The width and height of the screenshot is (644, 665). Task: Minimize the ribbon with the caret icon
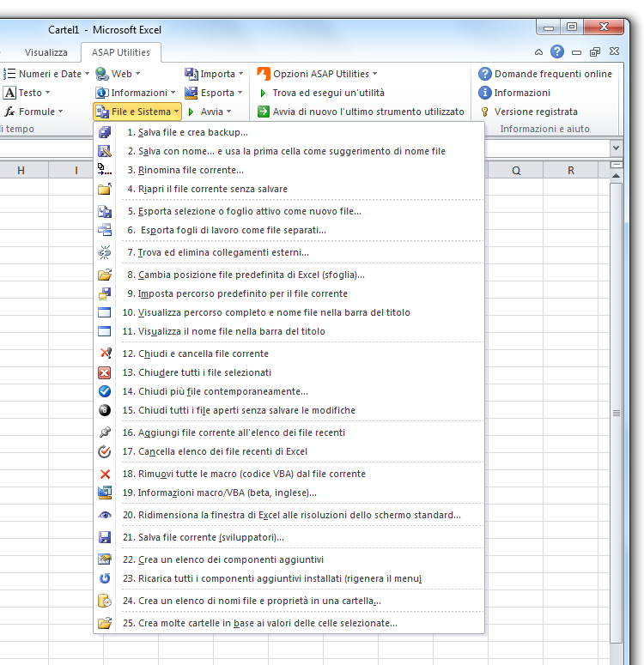pyautogui.click(x=538, y=52)
